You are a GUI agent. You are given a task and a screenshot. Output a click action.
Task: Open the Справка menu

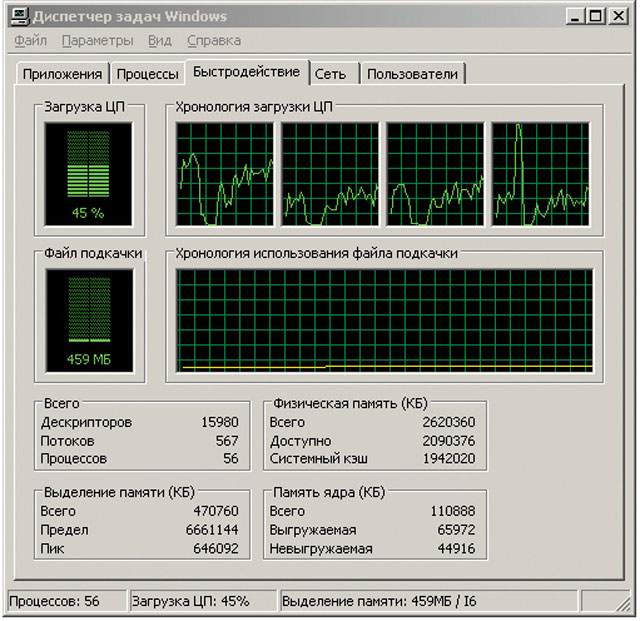point(214,41)
